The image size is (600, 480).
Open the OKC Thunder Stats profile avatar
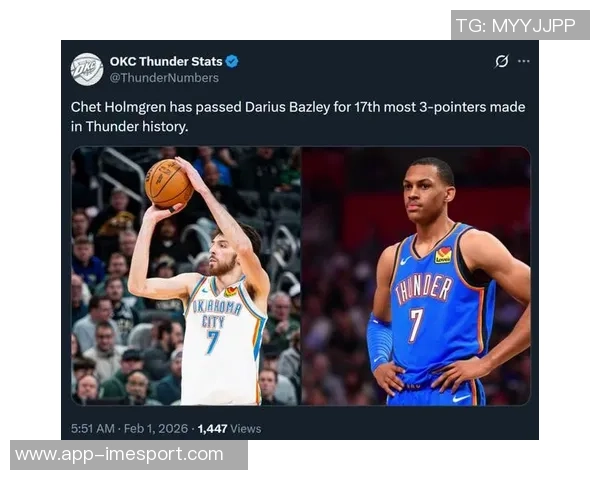coord(87,69)
